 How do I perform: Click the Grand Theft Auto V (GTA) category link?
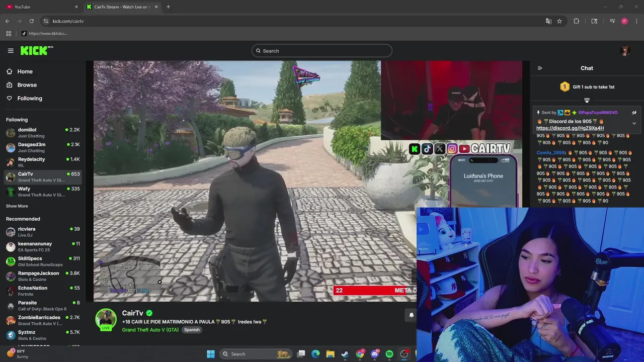[150, 330]
